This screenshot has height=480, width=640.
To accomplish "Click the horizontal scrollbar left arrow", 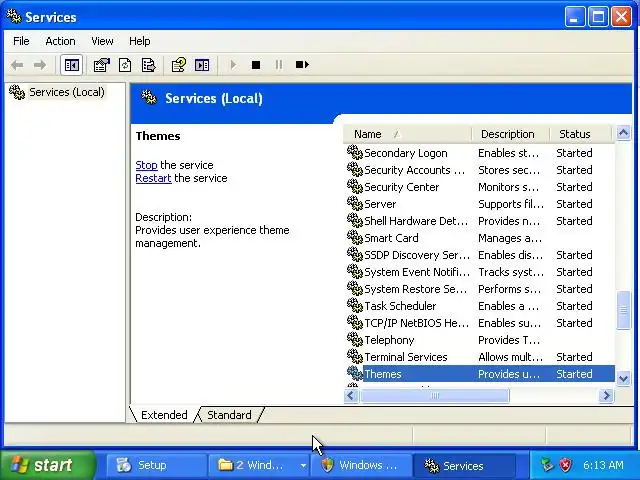I will point(351,396).
